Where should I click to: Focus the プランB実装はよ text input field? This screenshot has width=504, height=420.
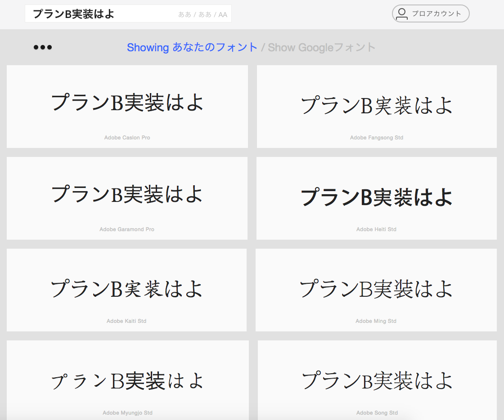coord(99,14)
